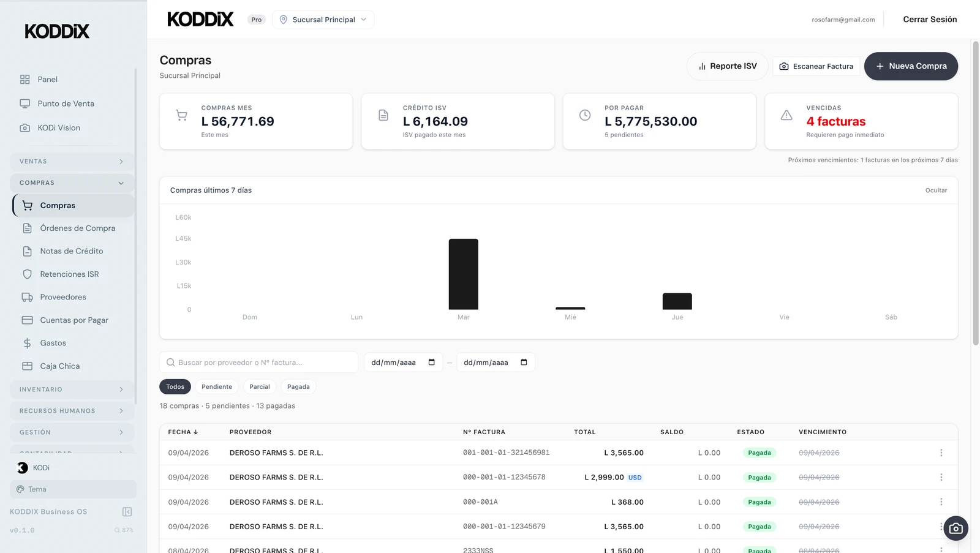
Task: Go to Órdenes de Compra page
Action: 77,228
